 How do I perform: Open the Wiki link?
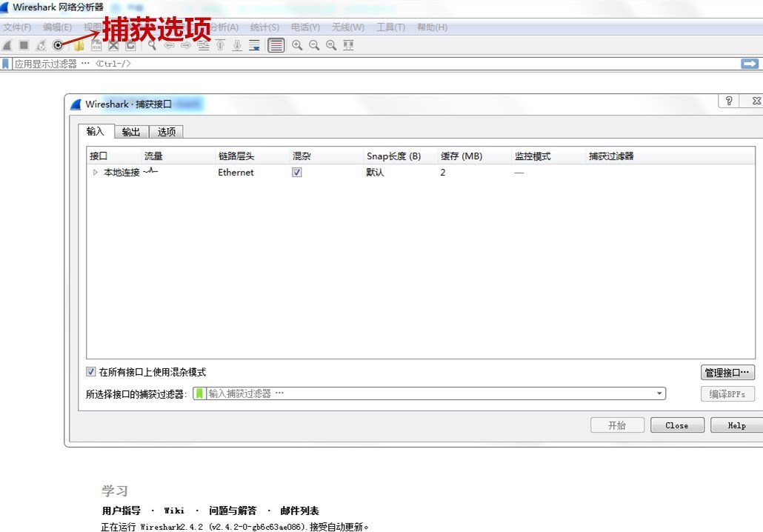pos(174,511)
